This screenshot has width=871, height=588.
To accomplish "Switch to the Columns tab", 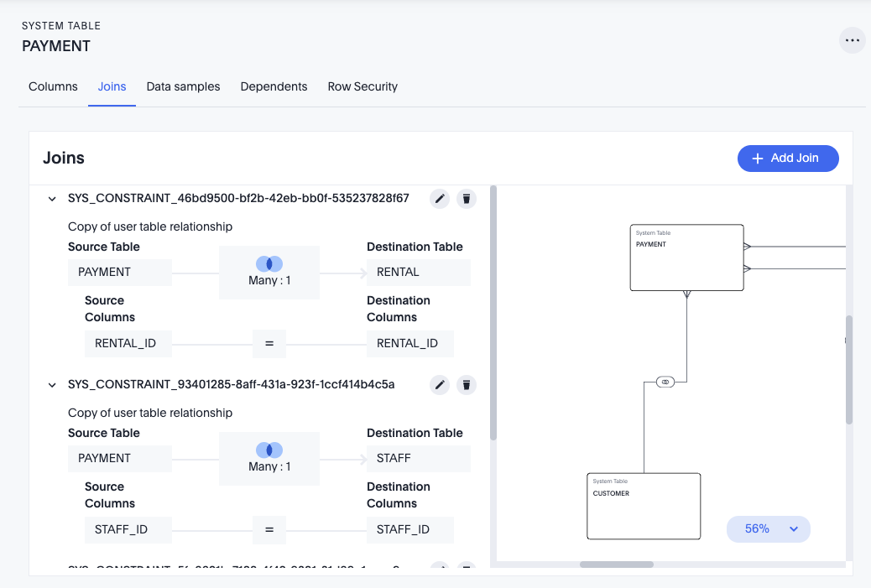I will point(53,86).
